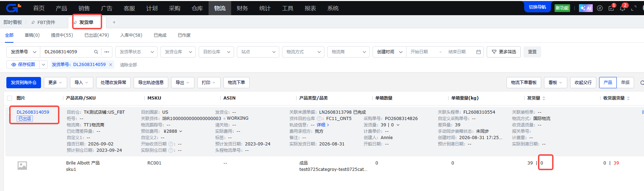Open the 轨迹信息 详细 link
The width and height of the screenshot is (644, 191).
point(323,125)
